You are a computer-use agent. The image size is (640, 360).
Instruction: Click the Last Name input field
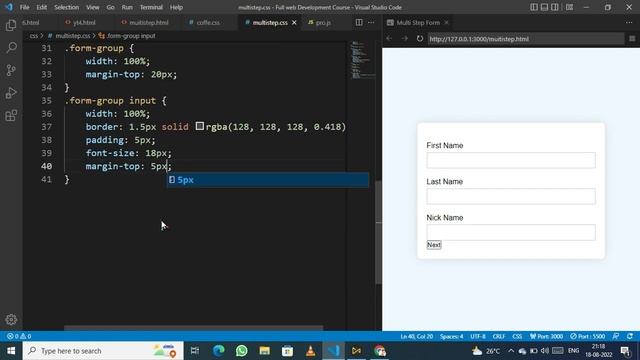click(x=511, y=196)
